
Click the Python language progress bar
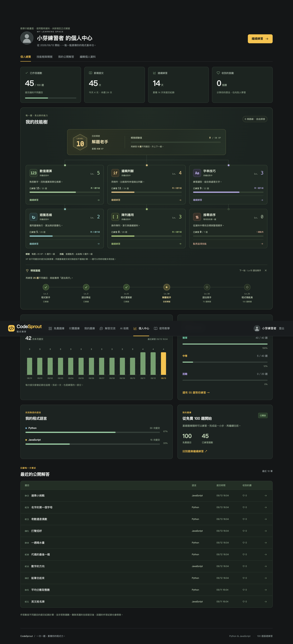[x=93, y=432]
